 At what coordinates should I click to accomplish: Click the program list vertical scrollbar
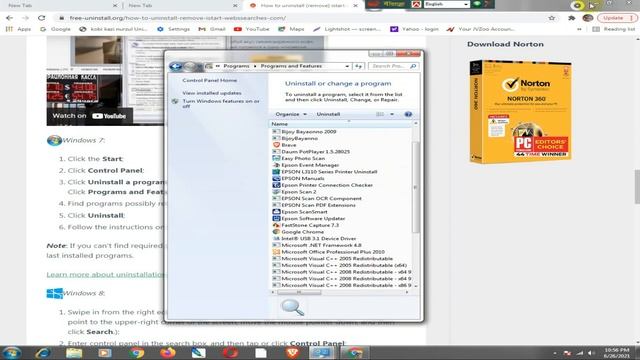(416, 187)
